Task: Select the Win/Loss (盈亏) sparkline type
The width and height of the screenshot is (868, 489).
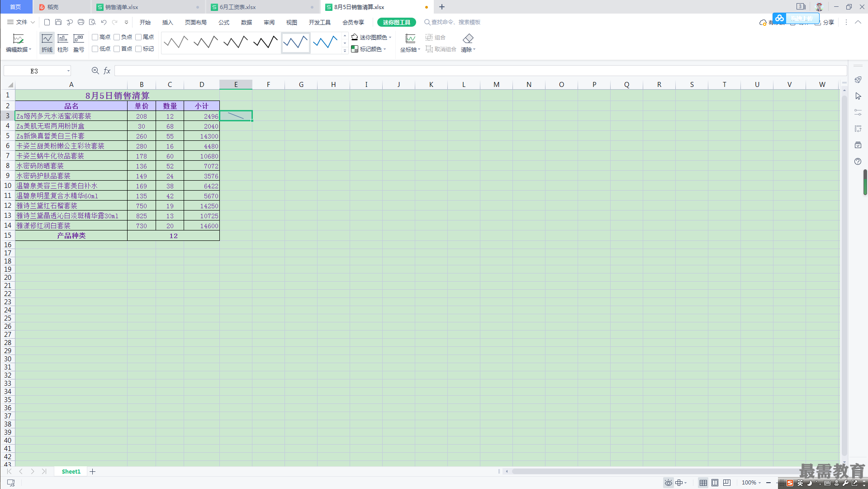Action: [x=79, y=43]
